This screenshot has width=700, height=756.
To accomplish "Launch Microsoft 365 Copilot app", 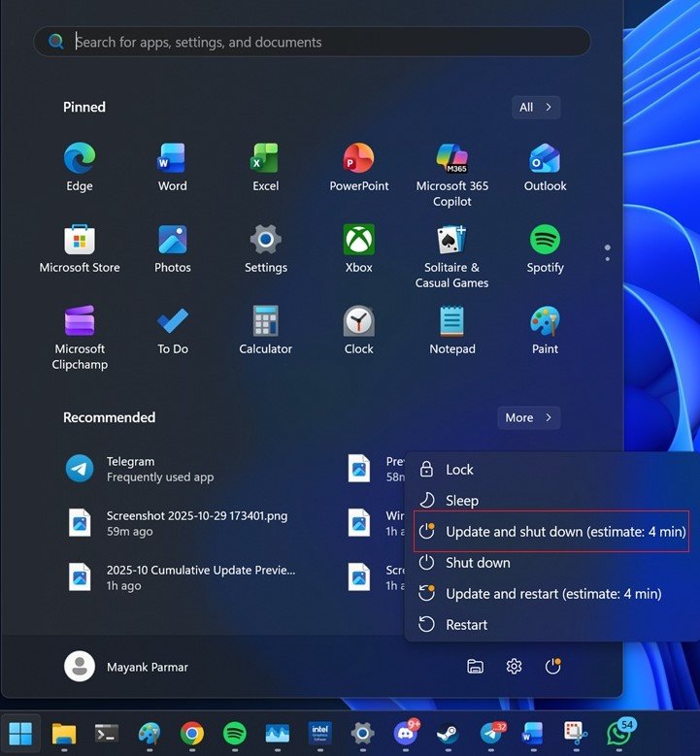I will point(451,173).
